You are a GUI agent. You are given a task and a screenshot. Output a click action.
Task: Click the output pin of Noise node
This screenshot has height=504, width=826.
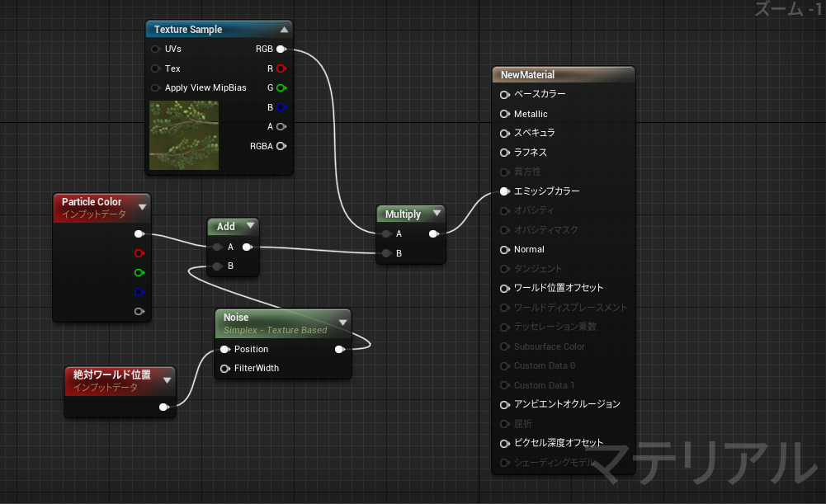pyautogui.click(x=340, y=349)
